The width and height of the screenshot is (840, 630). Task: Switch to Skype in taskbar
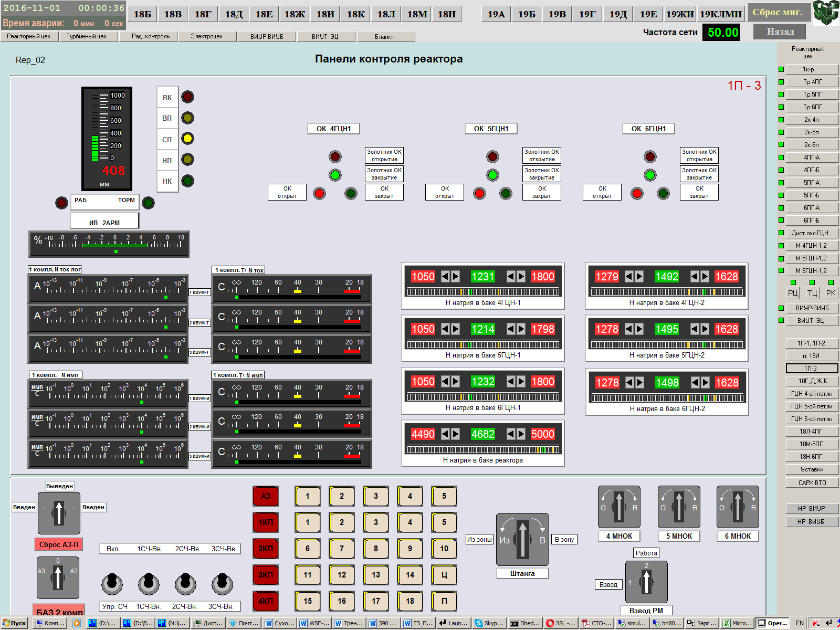click(x=488, y=623)
